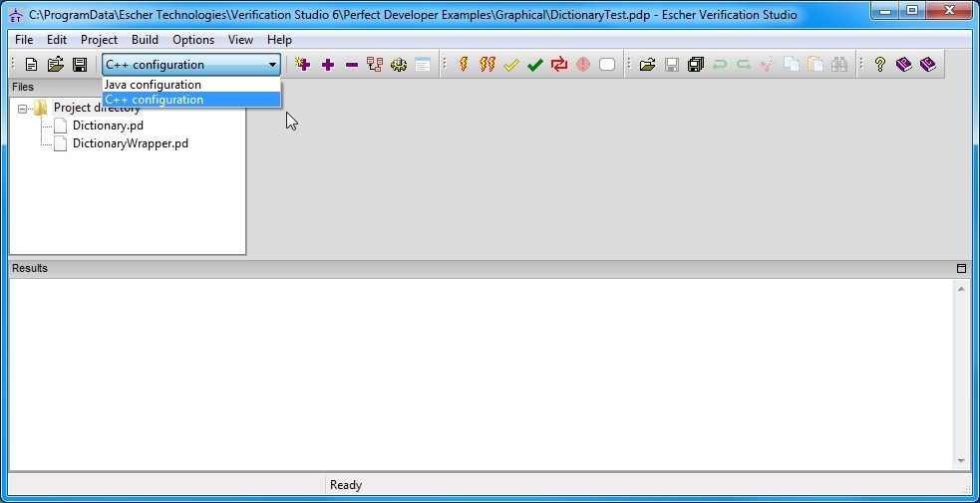
Task: Select DictionaryWrapper.pd in the Files tree
Action: (x=130, y=143)
